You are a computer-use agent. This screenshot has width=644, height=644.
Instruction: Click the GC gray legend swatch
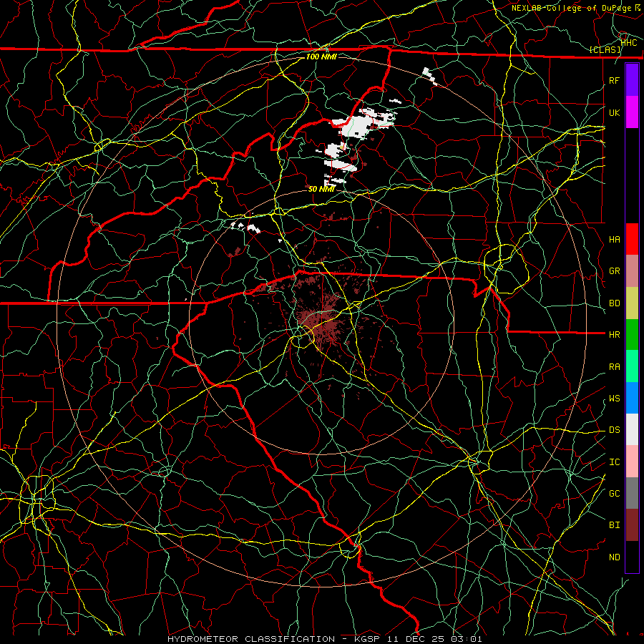(x=632, y=493)
